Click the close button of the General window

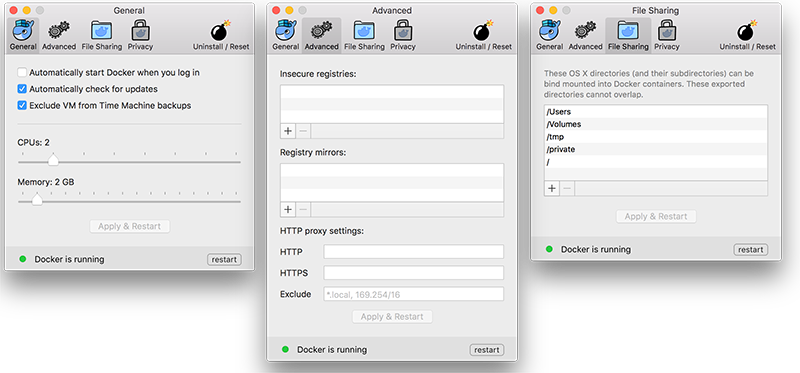pos(14,10)
